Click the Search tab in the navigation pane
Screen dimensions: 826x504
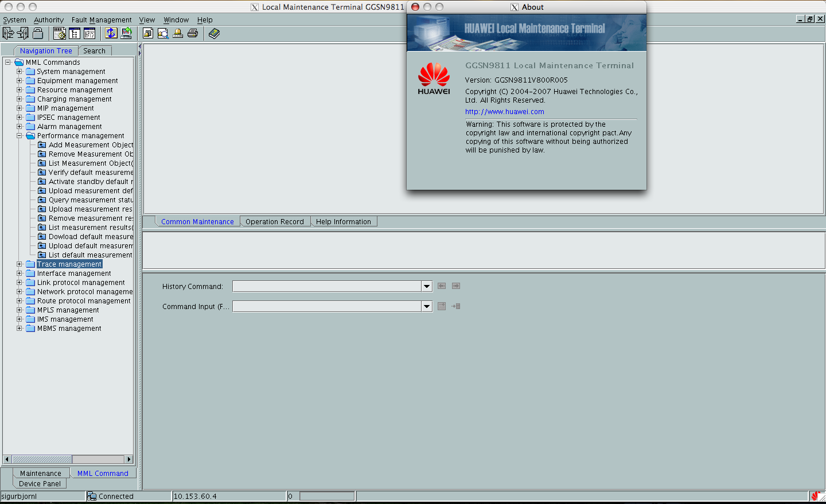[x=95, y=50]
